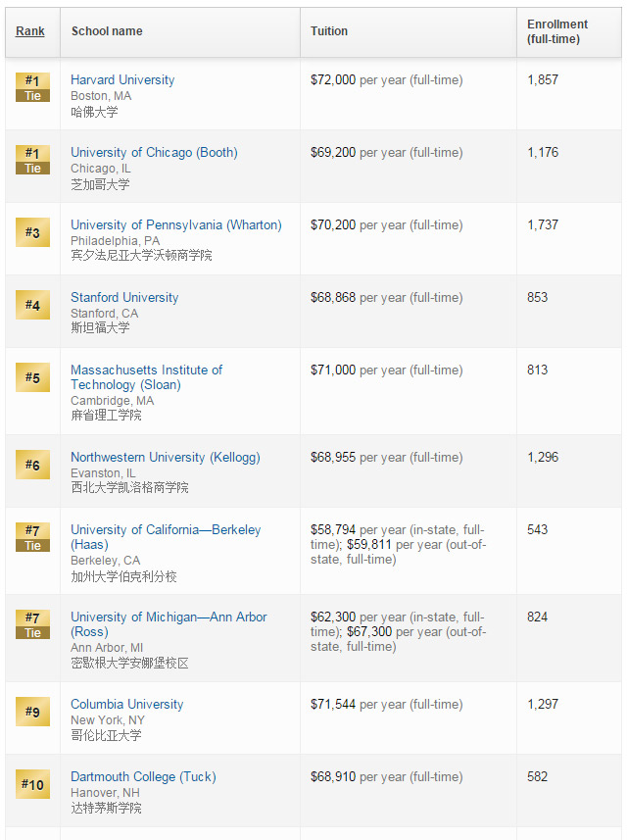The height and width of the screenshot is (840, 627).
Task: Open Harvard University school link
Action: pyautogui.click(x=122, y=79)
